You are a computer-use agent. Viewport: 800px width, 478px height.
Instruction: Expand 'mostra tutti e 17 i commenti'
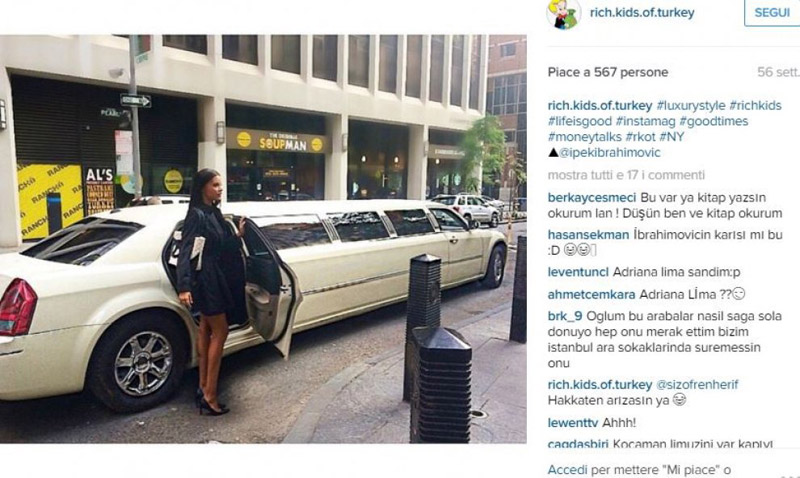click(626, 175)
